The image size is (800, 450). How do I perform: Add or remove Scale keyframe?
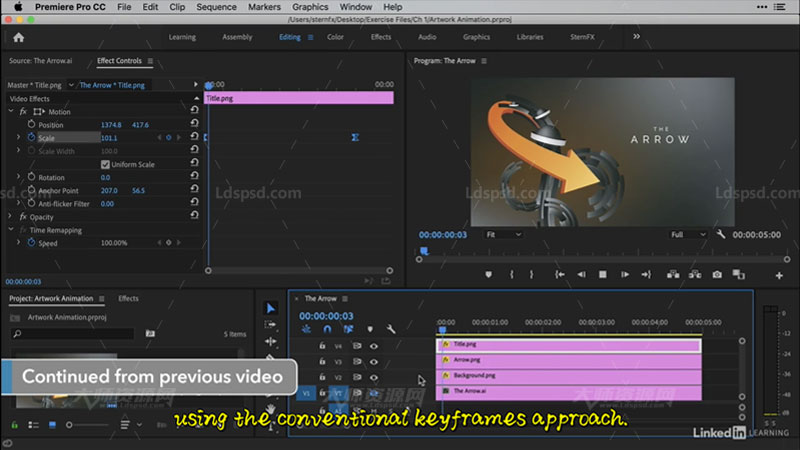[168, 137]
